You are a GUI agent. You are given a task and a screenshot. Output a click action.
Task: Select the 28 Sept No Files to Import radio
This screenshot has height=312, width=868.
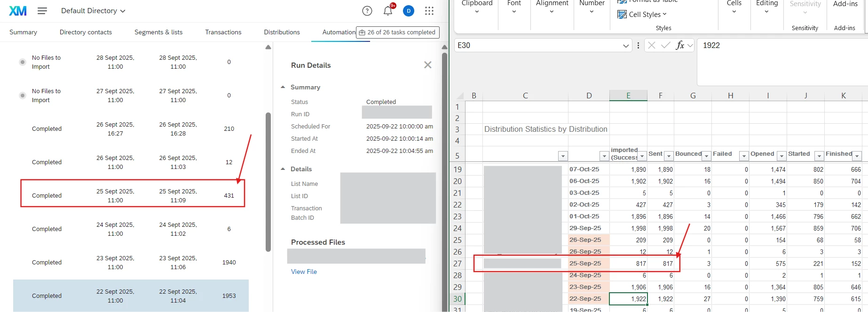pyautogui.click(x=22, y=62)
